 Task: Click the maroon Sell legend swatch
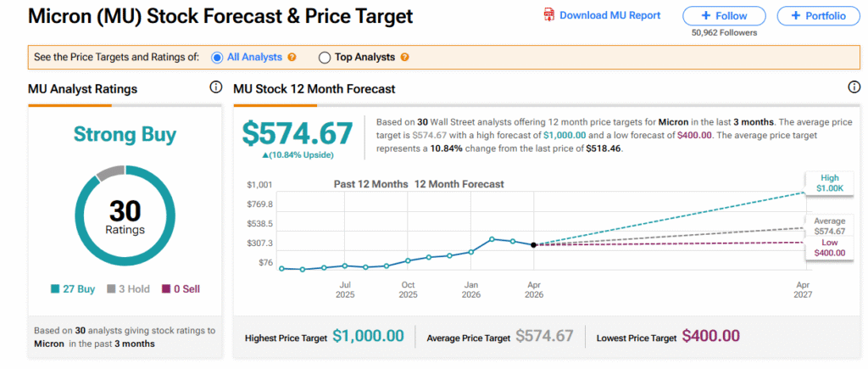coord(164,289)
